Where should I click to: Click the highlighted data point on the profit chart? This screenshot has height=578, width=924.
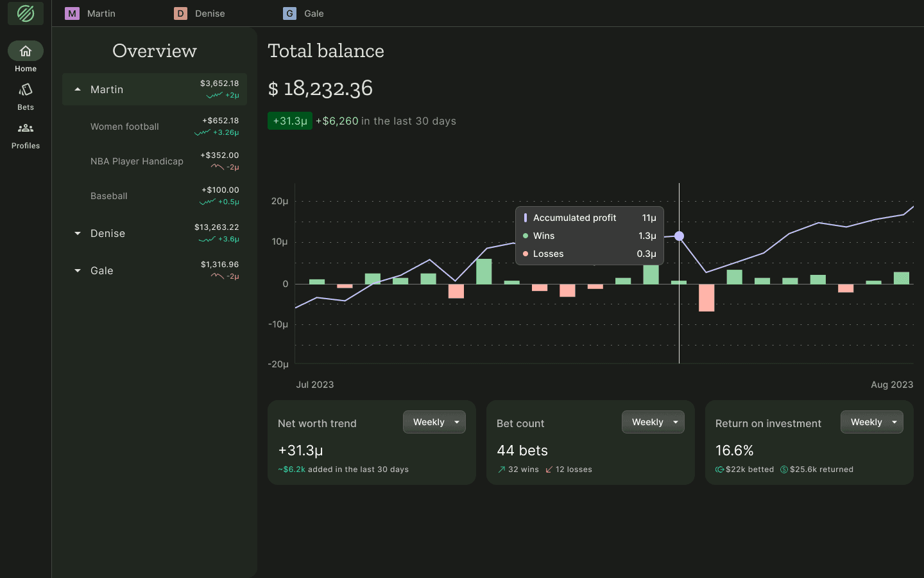679,236
